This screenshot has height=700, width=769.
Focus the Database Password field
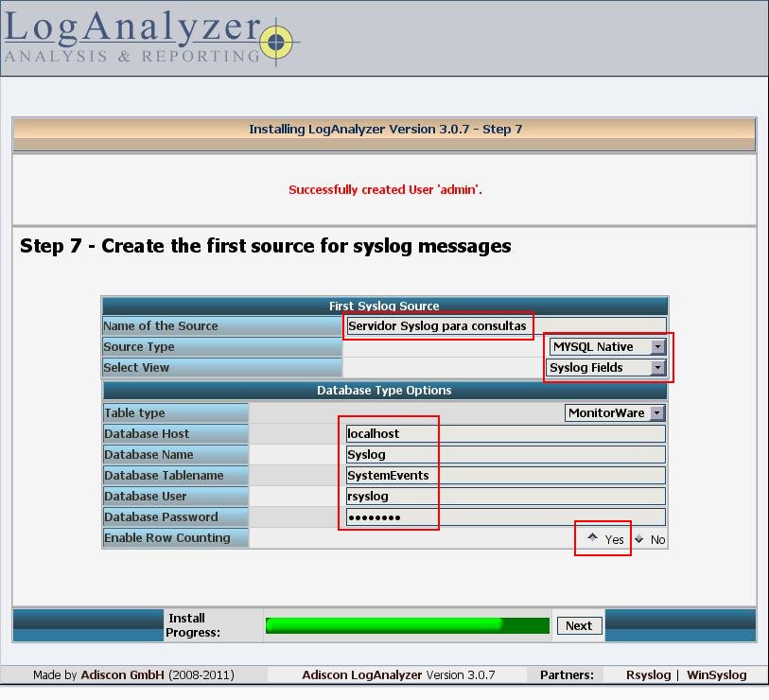coord(505,517)
